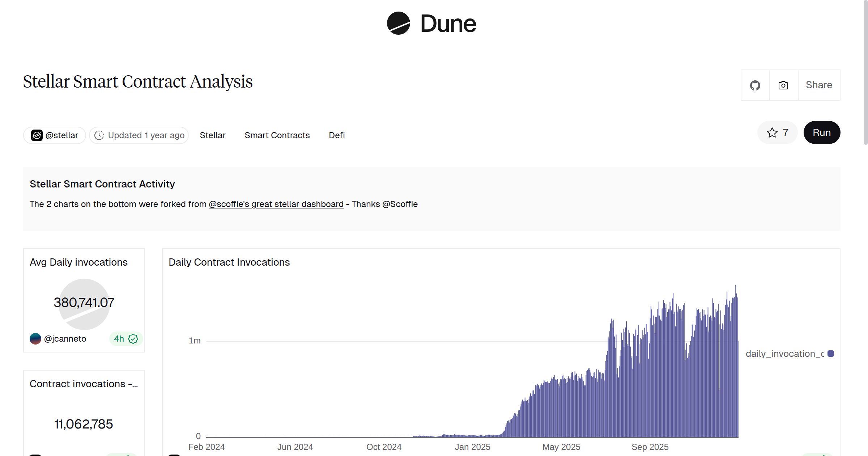
Task: Open Avg Daily invocations widget title
Action: point(78,262)
